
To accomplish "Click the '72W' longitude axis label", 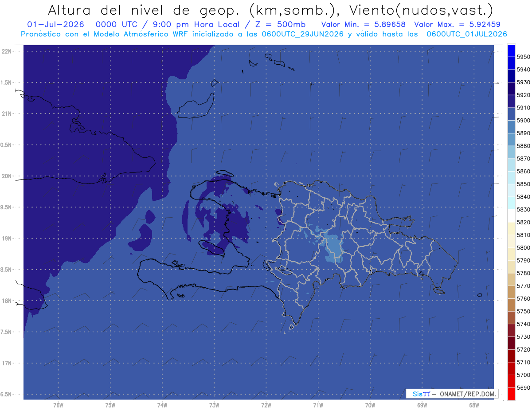I will (266, 405).
